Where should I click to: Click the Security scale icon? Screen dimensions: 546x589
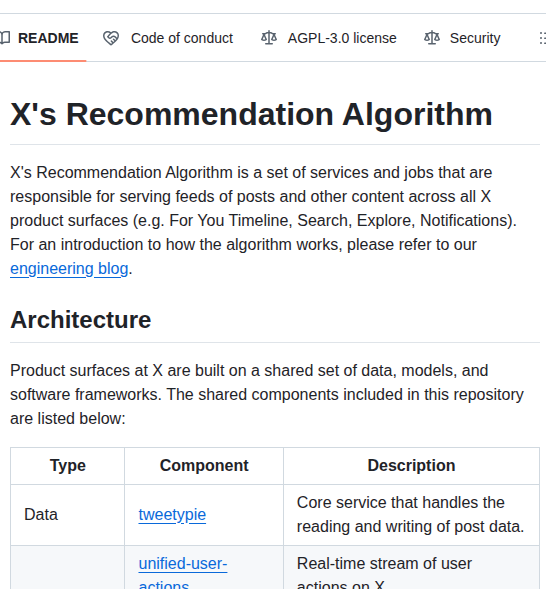pyautogui.click(x=432, y=38)
